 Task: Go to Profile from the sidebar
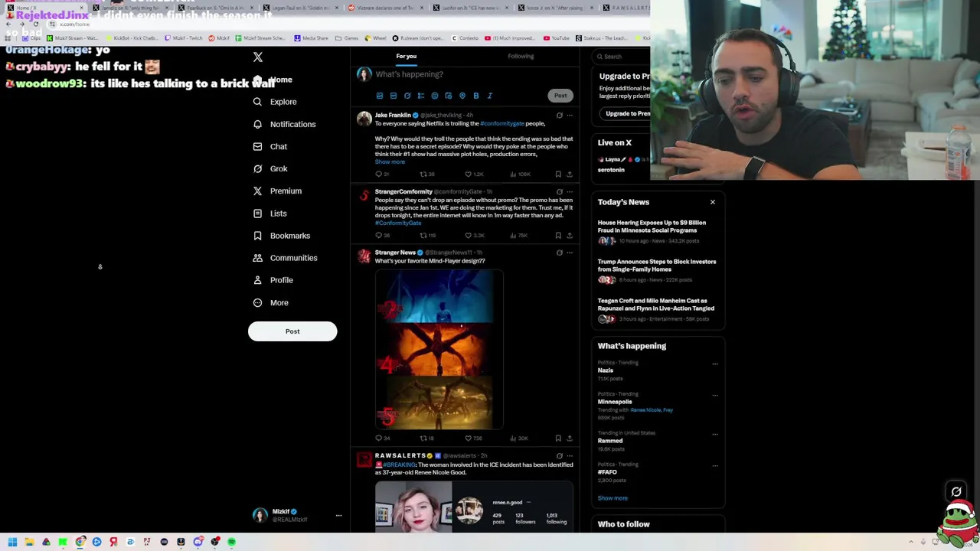click(273, 280)
